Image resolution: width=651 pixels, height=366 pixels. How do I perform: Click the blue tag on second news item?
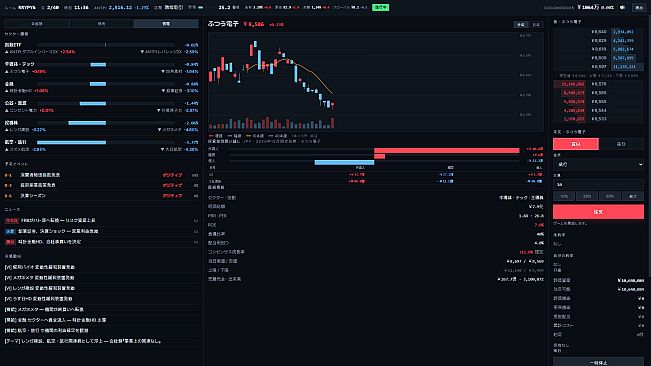point(10,231)
